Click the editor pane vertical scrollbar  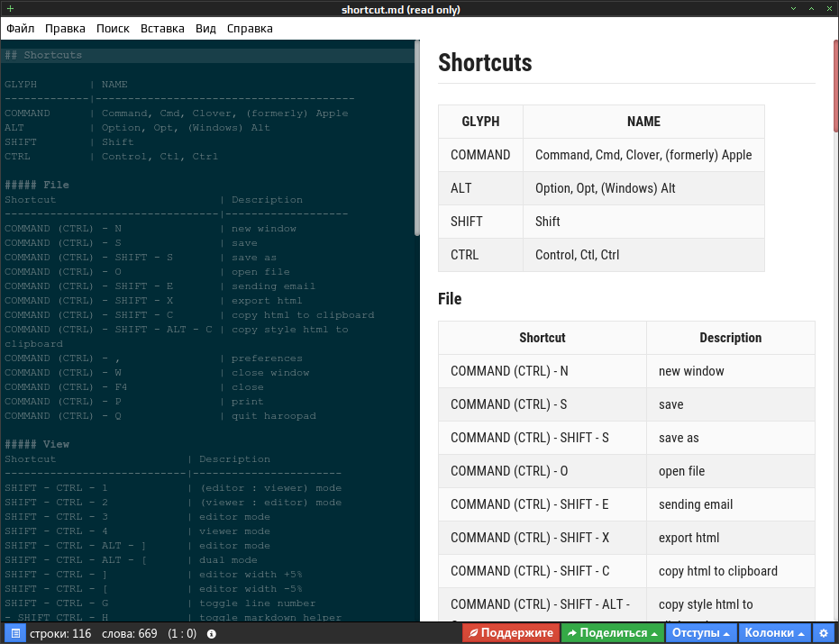coord(417,138)
